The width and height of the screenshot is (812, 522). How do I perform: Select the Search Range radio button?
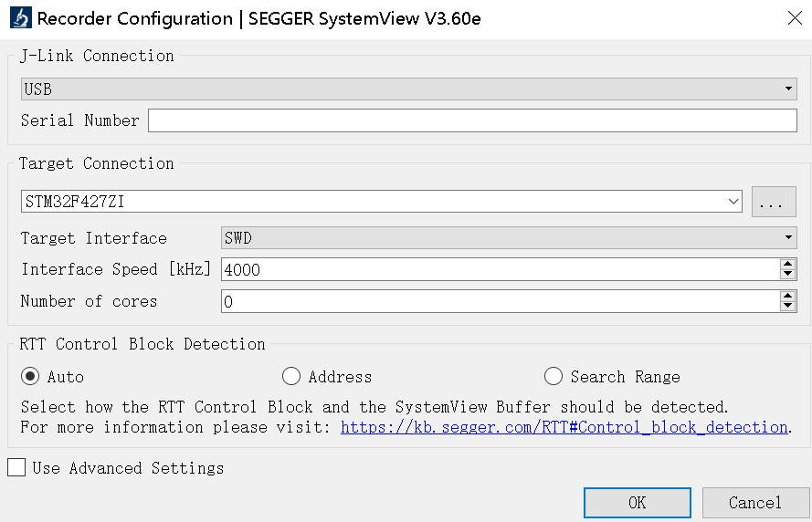click(554, 376)
